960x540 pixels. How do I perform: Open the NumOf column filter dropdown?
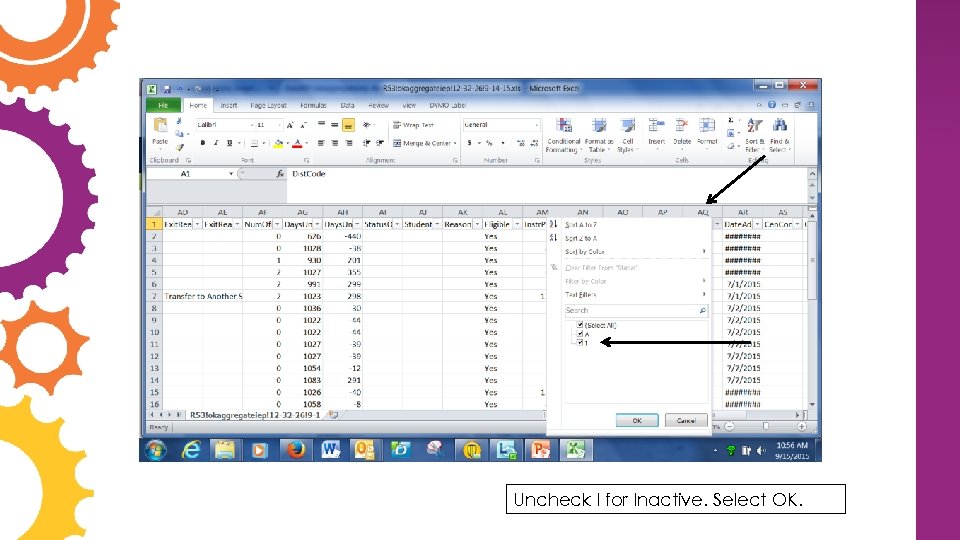277,225
